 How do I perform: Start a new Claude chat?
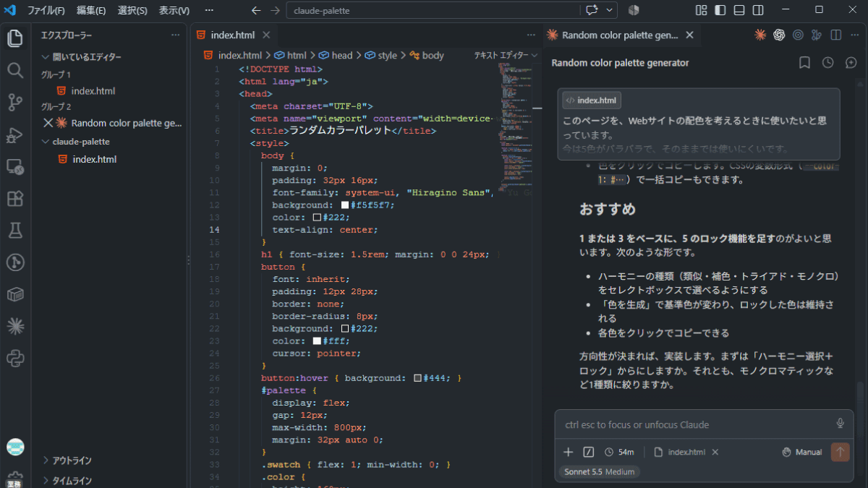851,63
